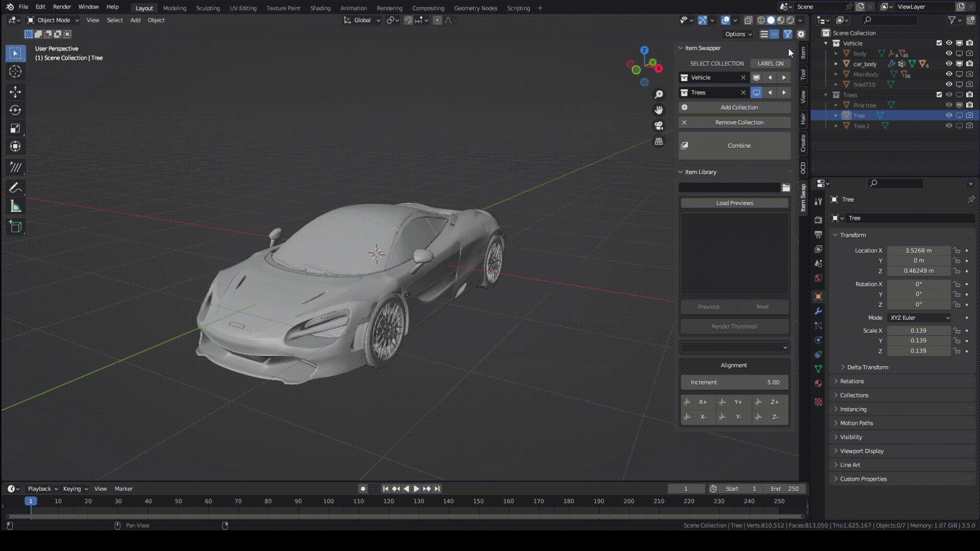The width and height of the screenshot is (980, 551).
Task: Open the Object Mode dropdown
Action: point(54,20)
